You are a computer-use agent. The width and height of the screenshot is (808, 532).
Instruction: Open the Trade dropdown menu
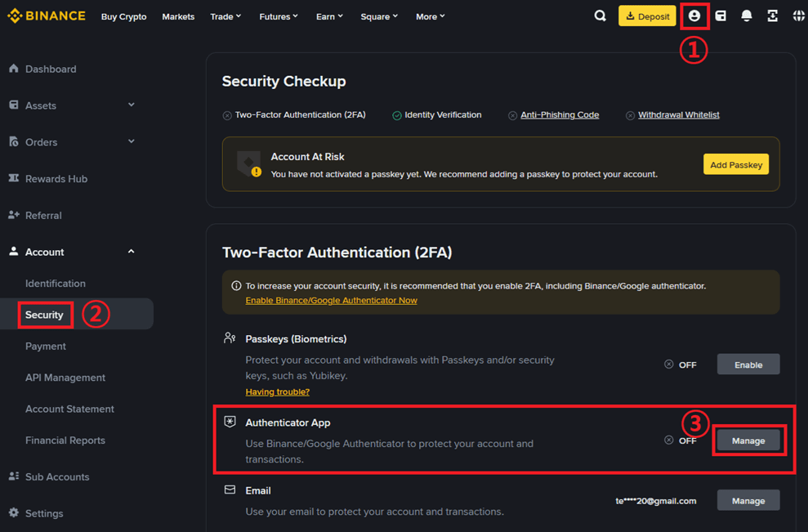pos(225,16)
